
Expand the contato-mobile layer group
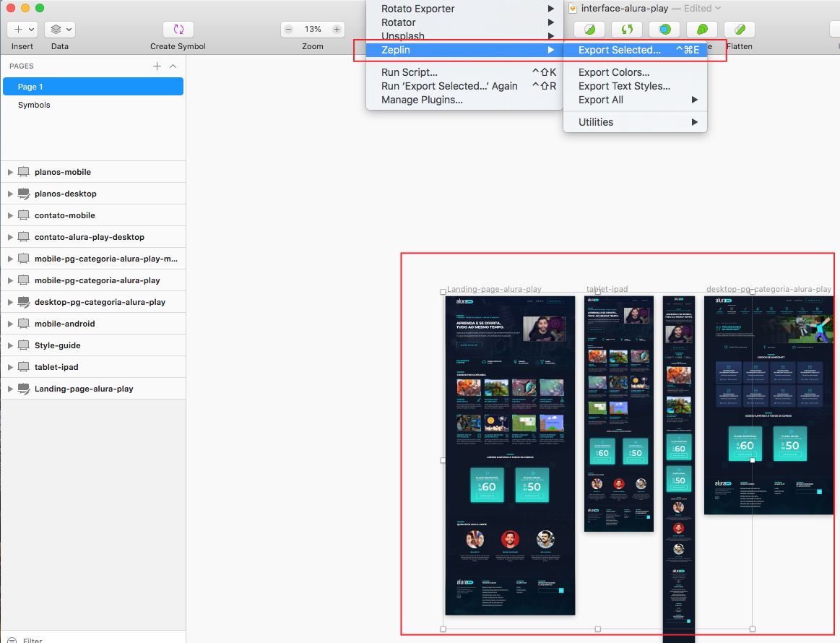(9, 215)
